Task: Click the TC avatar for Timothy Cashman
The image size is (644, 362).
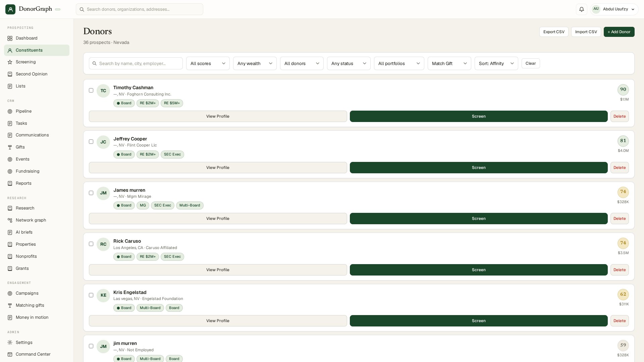Action: click(x=103, y=91)
